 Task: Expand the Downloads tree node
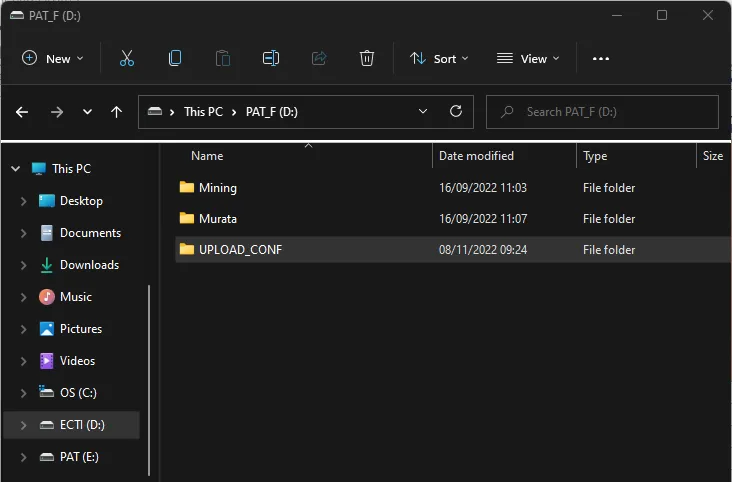click(23, 265)
